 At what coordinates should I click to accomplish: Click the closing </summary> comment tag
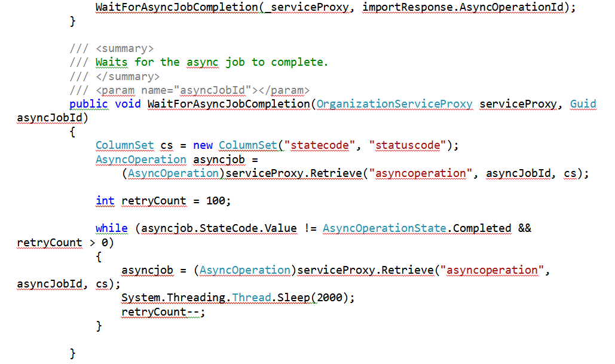coord(127,77)
